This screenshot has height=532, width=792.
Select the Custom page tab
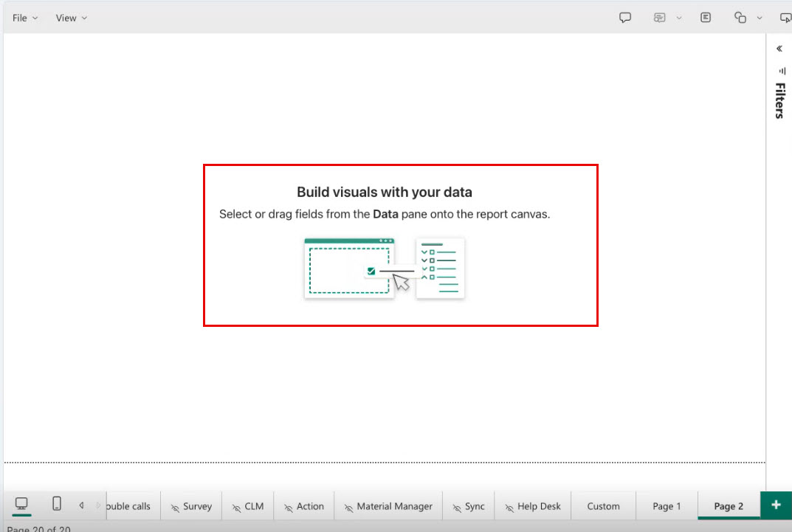pyautogui.click(x=603, y=506)
